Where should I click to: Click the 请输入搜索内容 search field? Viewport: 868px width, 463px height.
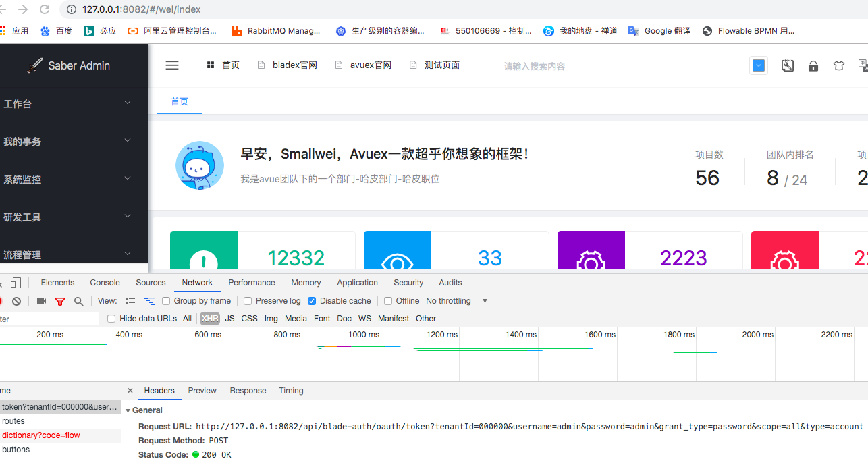(x=535, y=66)
